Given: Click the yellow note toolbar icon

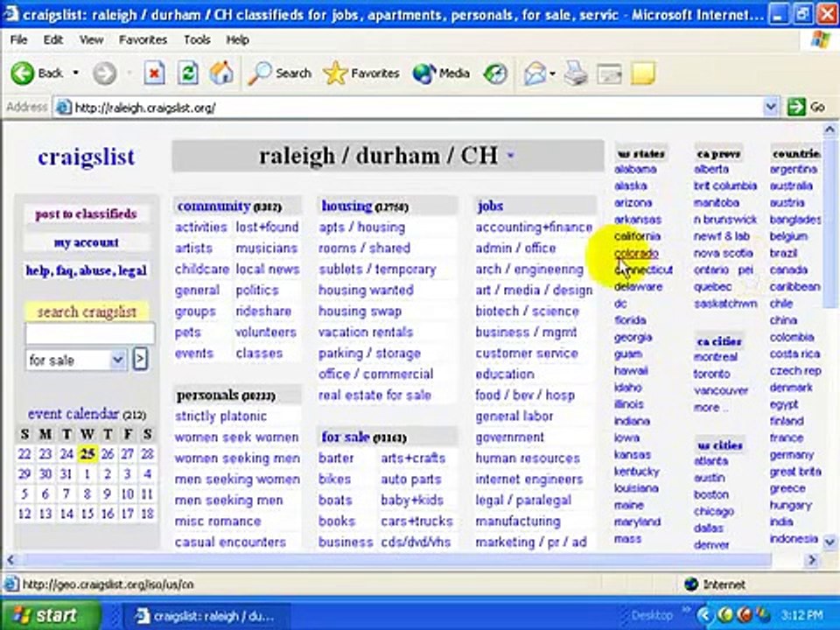Looking at the screenshot, I should point(643,73).
